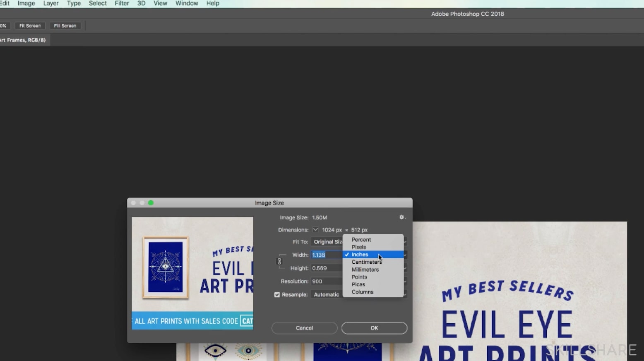This screenshot has width=644, height=361.
Task: Enable the Resample checkbox
Action: [x=277, y=295]
